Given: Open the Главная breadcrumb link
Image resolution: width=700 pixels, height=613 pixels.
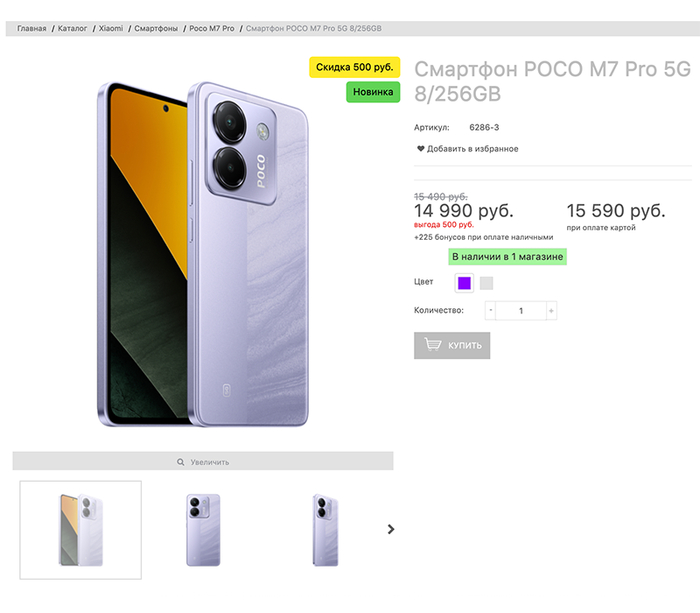Looking at the screenshot, I should 32,29.
